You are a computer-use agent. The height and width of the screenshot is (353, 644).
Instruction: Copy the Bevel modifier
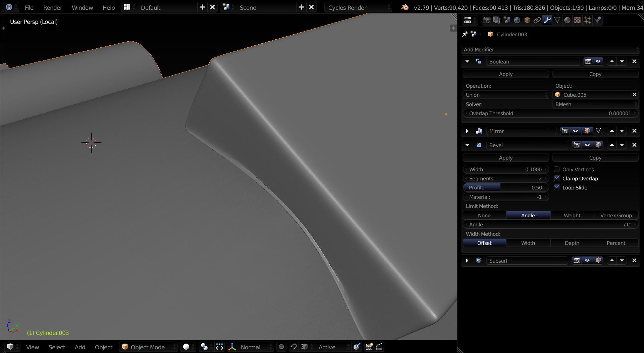595,158
